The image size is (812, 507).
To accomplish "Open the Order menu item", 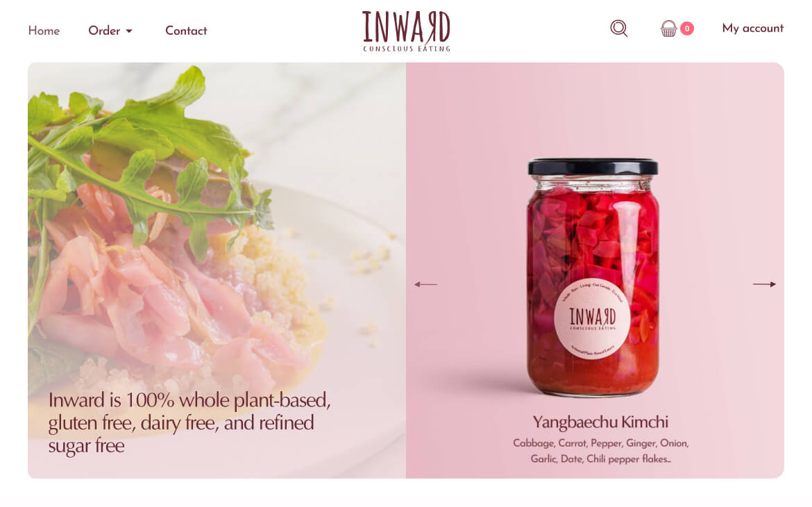I will 104,31.
